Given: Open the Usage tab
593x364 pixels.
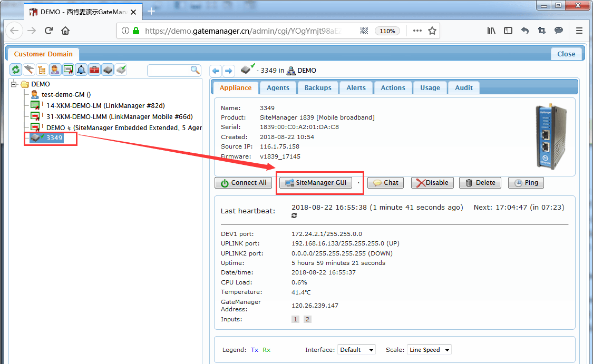Looking at the screenshot, I should point(430,87).
